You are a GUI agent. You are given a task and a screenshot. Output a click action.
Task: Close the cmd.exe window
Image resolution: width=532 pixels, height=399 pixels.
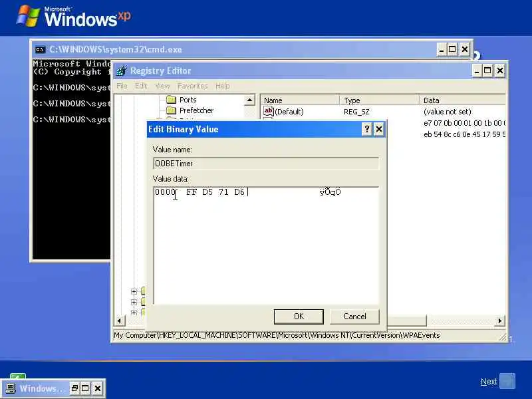[464, 50]
